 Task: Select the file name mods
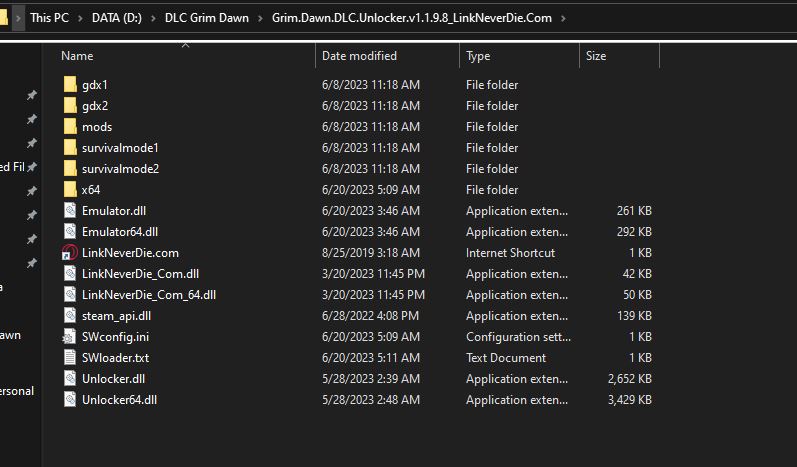pyautogui.click(x=97, y=127)
